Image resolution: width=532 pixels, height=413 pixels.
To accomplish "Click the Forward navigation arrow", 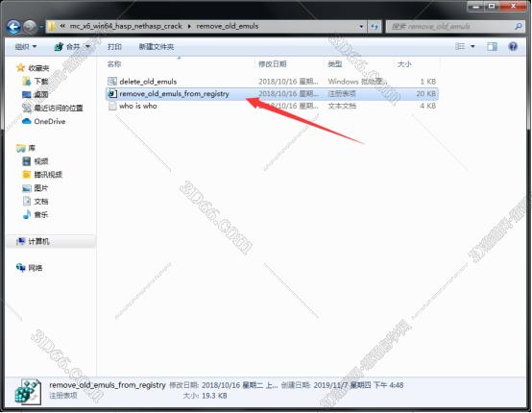I will click(30, 27).
